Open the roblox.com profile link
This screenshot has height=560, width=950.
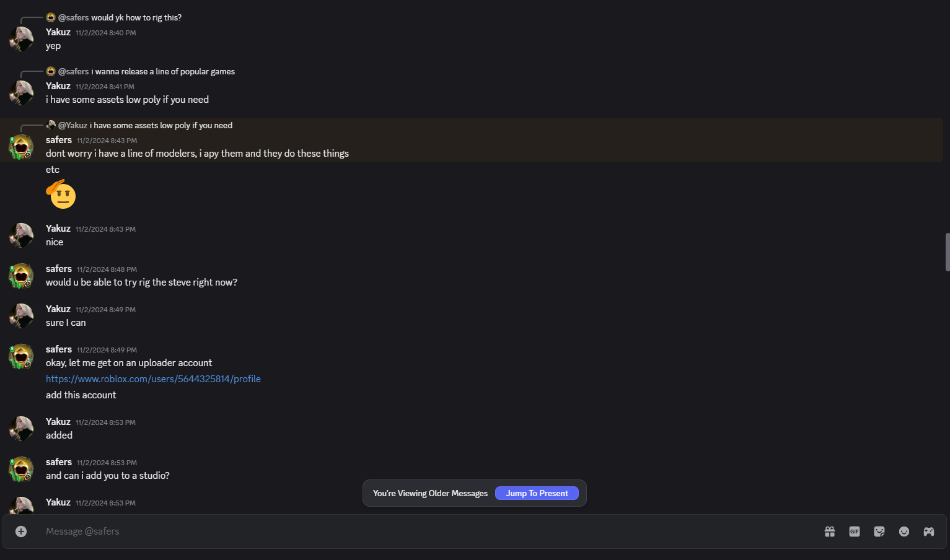(x=153, y=379)
